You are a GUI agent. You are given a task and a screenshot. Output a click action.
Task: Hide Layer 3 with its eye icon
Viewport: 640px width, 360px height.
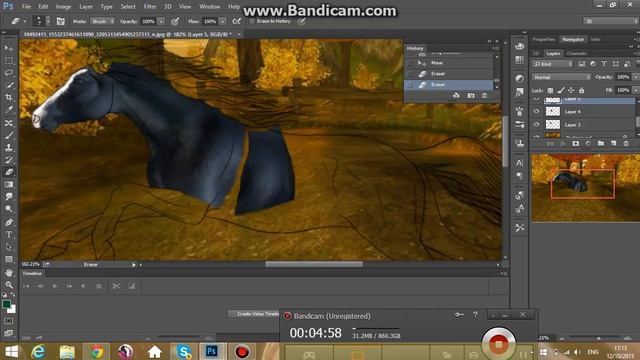537,124
